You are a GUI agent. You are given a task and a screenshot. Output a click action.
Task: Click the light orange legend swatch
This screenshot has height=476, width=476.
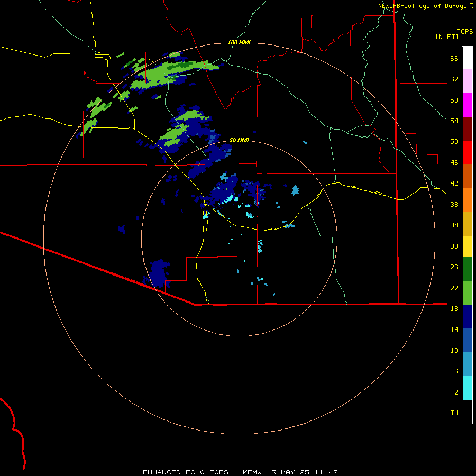467,200
